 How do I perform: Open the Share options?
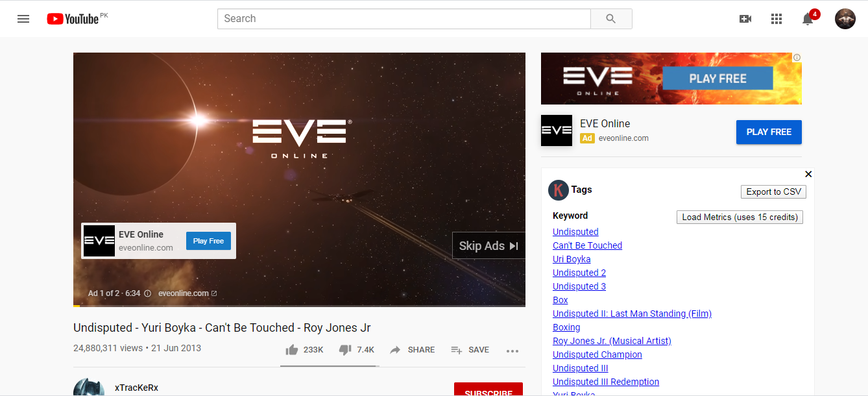[x=413, y=349]
